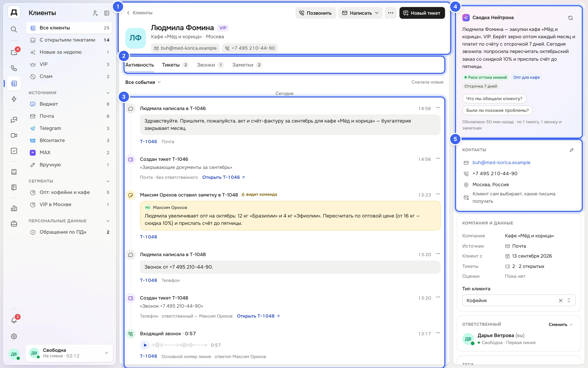Open tickets inbox icon with badge 4
Screen dimensions: 588x368
[x=14, y=52]
